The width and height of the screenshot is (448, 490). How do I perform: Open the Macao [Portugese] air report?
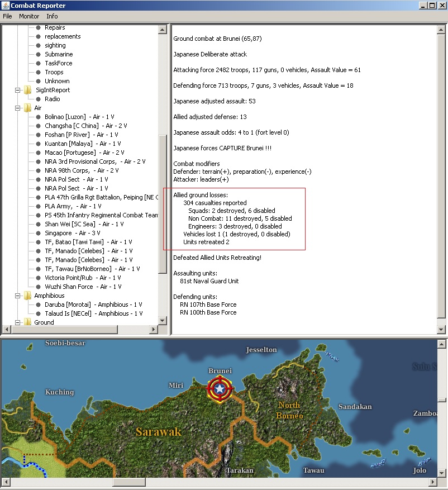pyautogui.click(x=84, y=153)
